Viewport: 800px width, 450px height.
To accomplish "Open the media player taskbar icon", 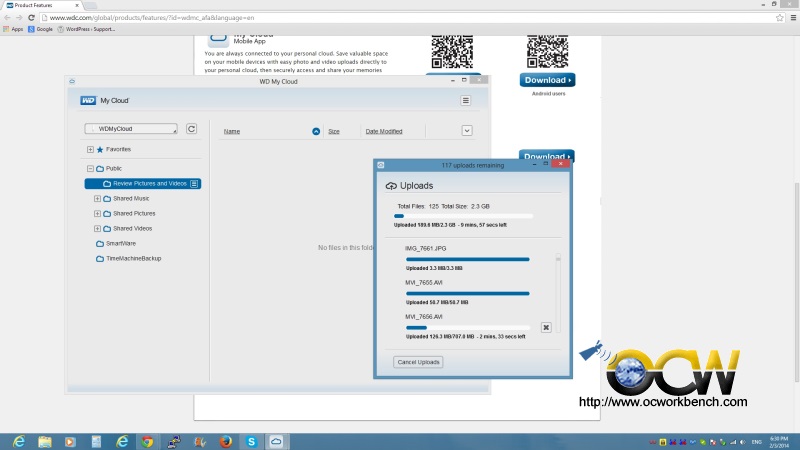I will click(x=70, y=441).
